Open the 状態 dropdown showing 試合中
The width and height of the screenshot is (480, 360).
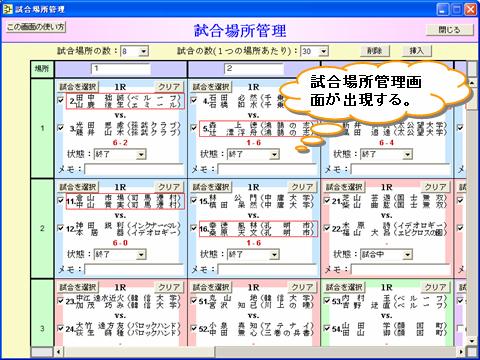coord(407,255)
